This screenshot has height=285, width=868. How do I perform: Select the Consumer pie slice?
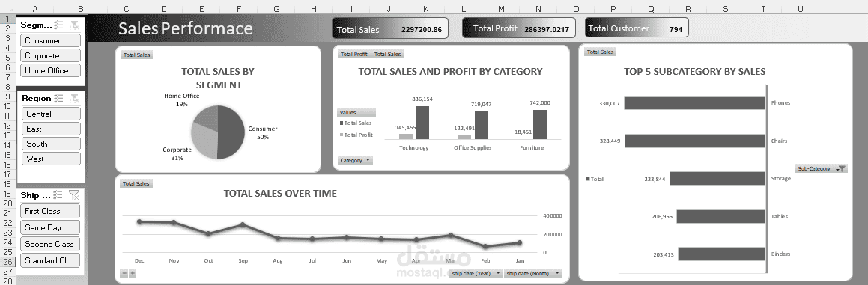click(231, 133)
